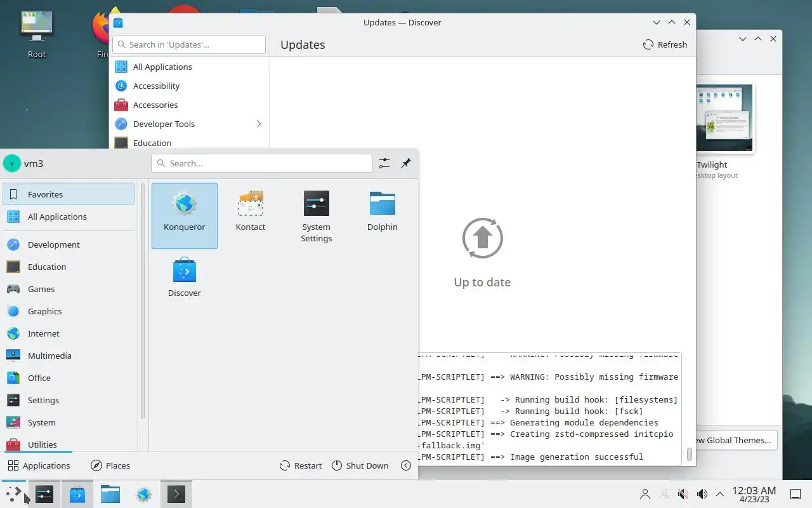Click the Shut Down button
The image size is (812, 508).
click(360, 465)
